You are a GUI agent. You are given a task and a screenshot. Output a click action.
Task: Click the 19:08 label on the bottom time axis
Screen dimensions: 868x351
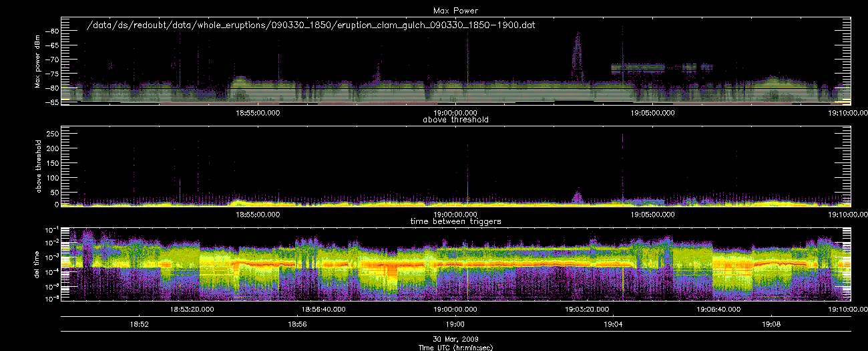click(772, 324)
